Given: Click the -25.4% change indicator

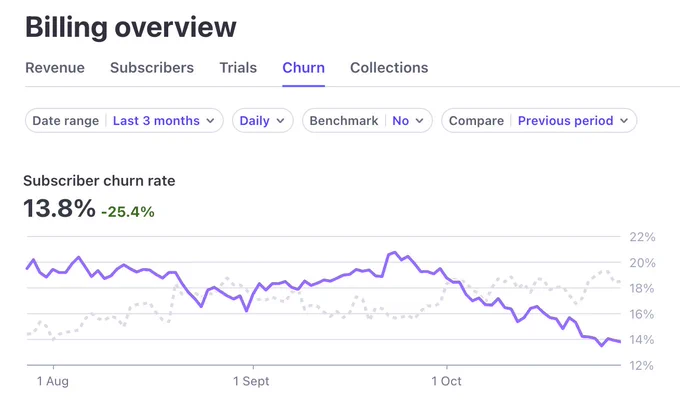Looking at the screenshot, I should pos(128,212).
